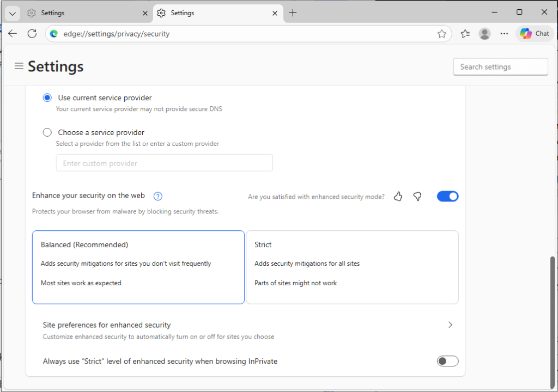The image size is (558, 392).
Task: Open the tab actions dropdown arrow
Action: point(11,13)
